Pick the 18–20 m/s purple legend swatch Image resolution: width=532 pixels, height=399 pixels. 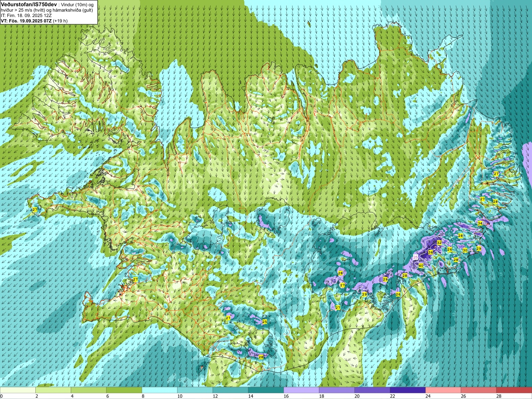(x=337, y=390)
